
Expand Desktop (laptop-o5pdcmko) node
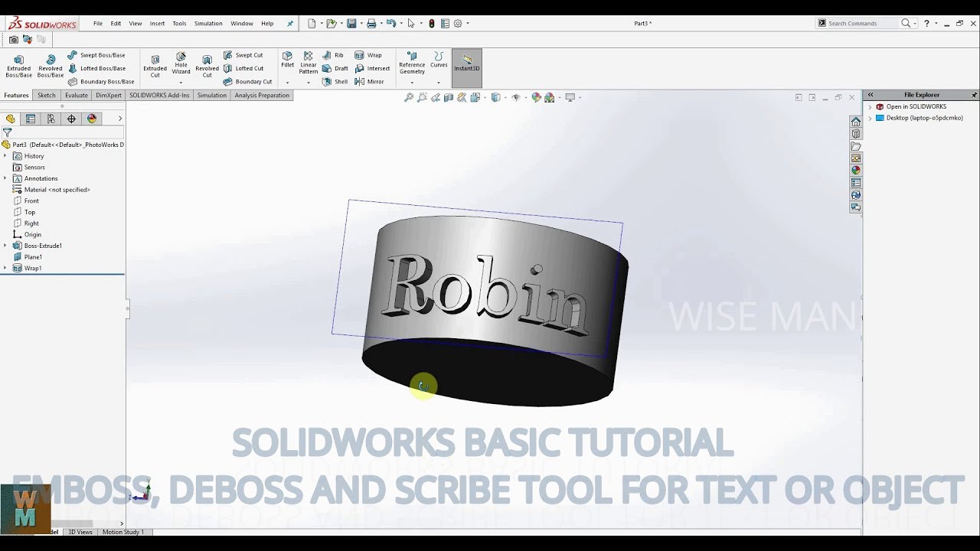[870, 118]
